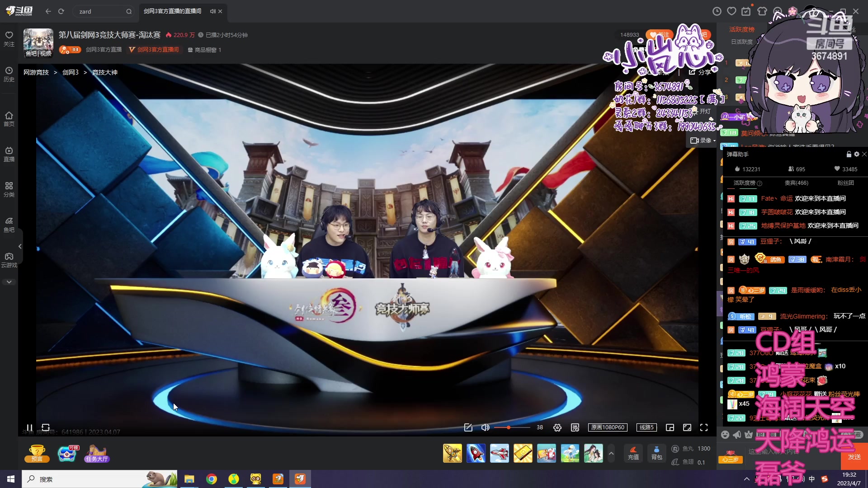Send the rocket gift

coord(476,453)
